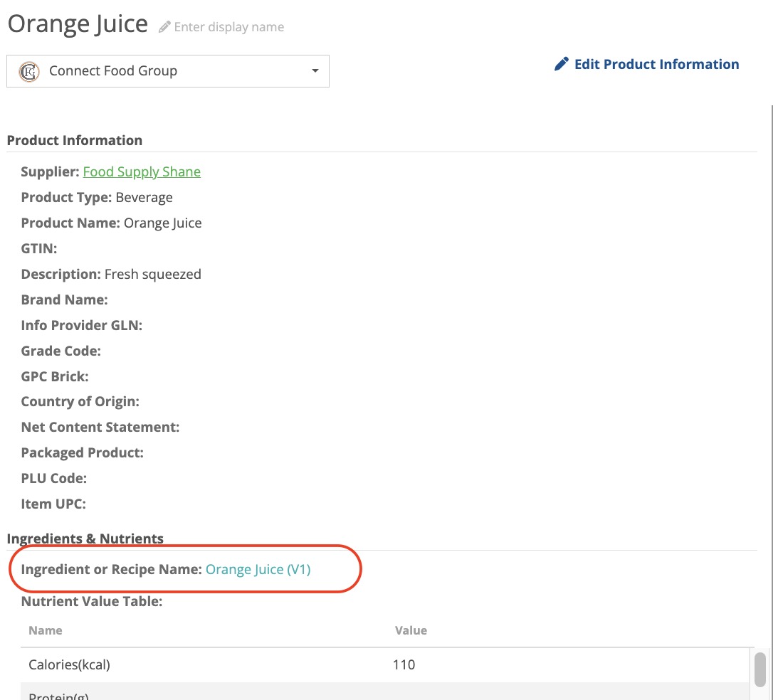The image size is (783, 700).
Task: Click the Edit Product Information pencil icon
Action: tap(562, 64)
